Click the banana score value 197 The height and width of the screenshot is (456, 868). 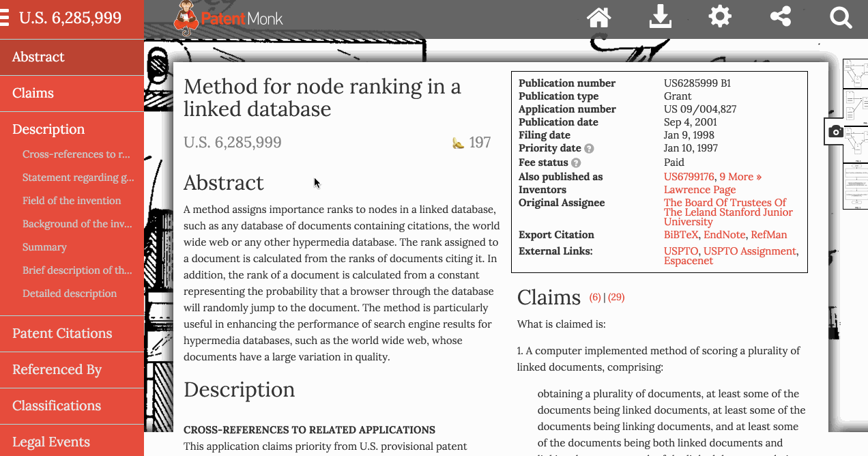tap(480, 143)
